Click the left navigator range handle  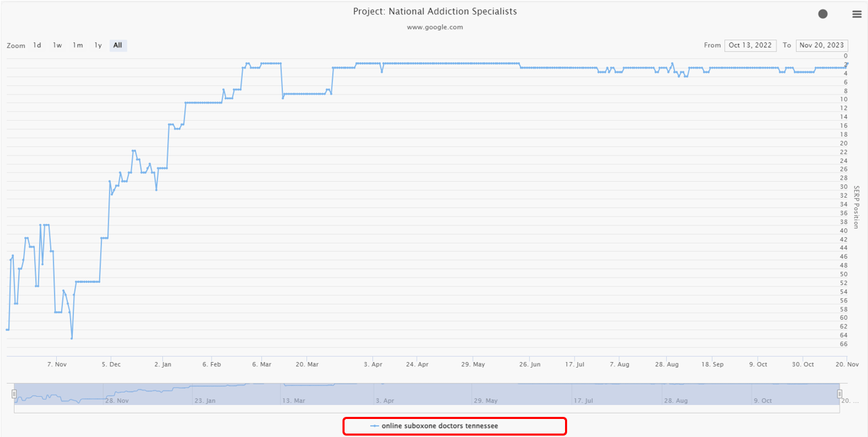[x=14, y=394]
